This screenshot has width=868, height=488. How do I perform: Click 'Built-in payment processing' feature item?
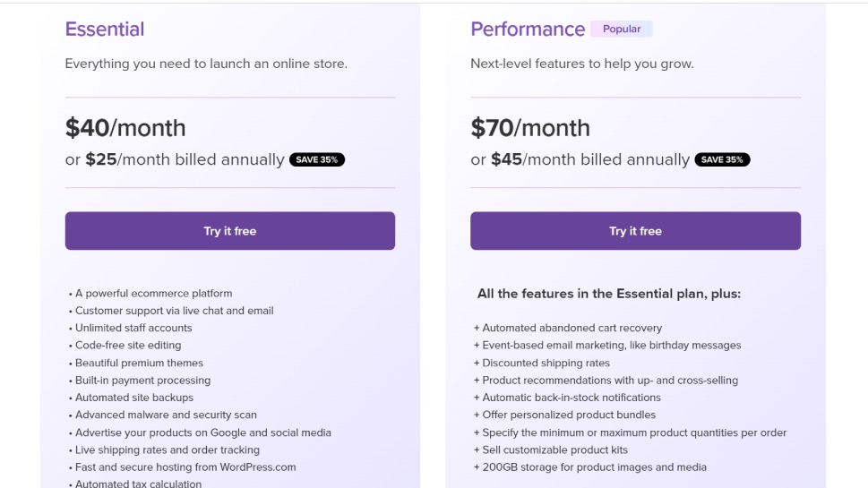[140, 381]
